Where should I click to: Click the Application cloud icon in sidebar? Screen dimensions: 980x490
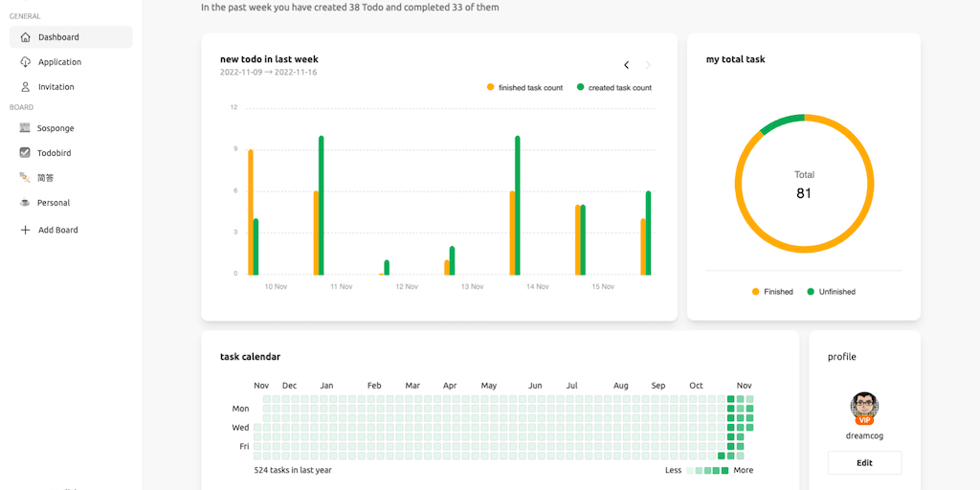tap(25, 62)
